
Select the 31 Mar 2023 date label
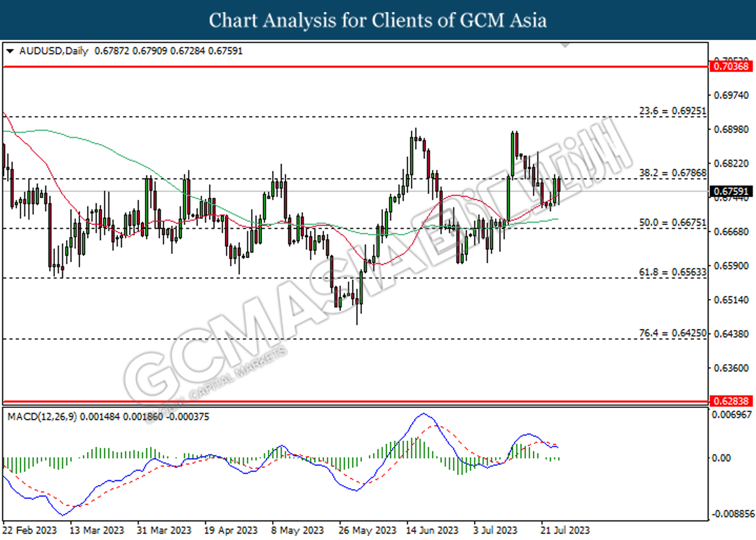[164, 530]
